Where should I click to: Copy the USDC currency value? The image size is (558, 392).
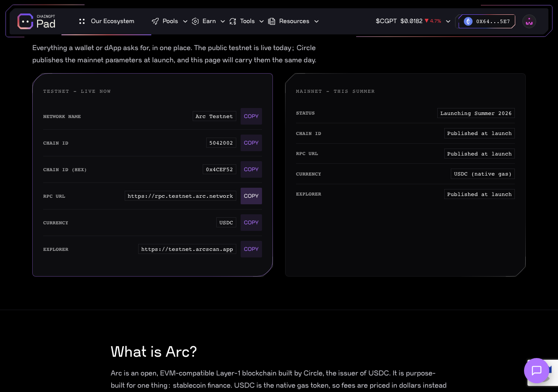tap(251, 223)
